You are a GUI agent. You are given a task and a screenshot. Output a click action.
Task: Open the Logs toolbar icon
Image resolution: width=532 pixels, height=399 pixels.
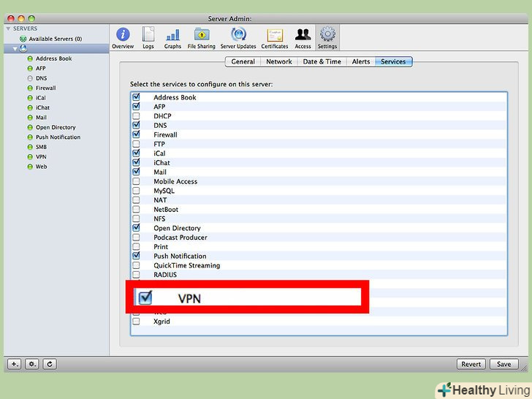pos(148,38)
